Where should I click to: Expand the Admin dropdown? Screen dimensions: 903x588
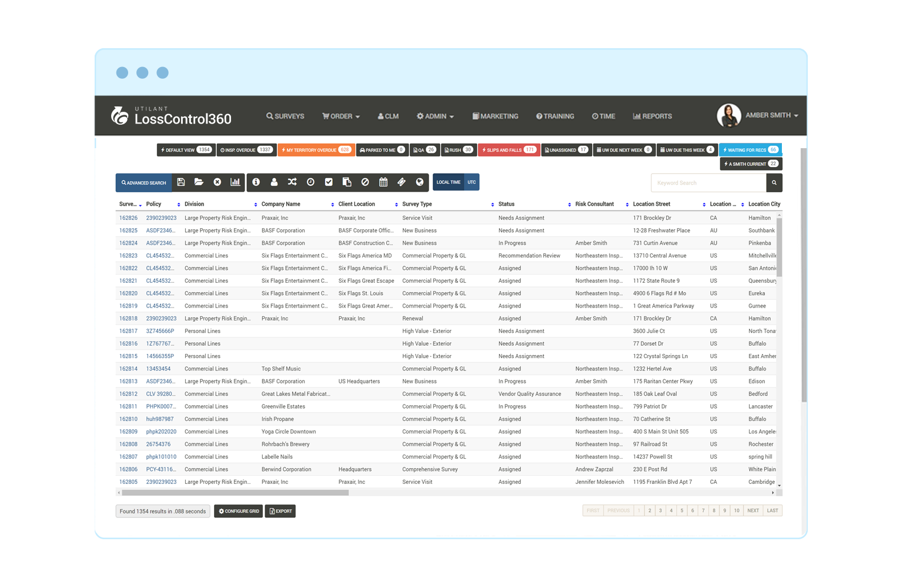(x=435, y=116)
